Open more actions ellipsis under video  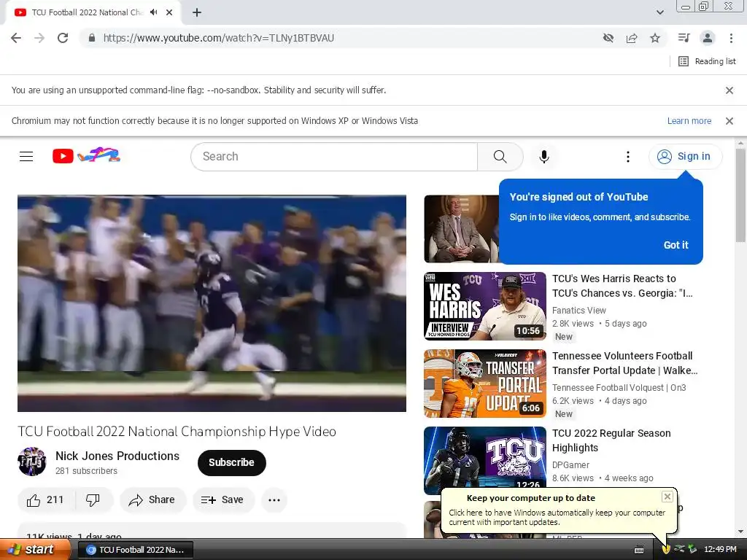[x=274, y=500]
